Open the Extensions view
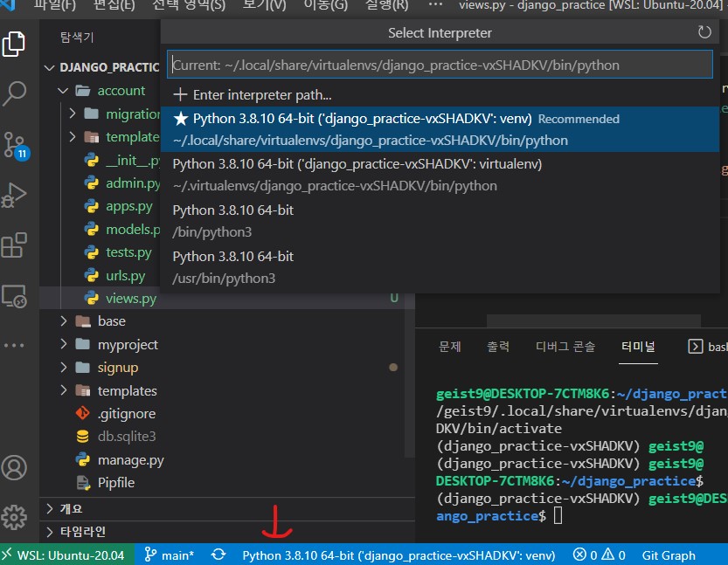 [x=14, y=245]
